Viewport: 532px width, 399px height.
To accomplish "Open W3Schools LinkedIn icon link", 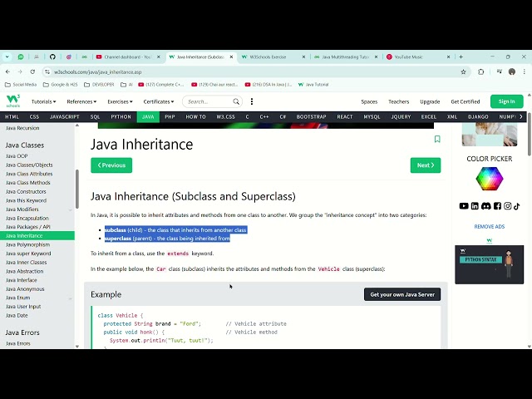I will pos(475,206).
